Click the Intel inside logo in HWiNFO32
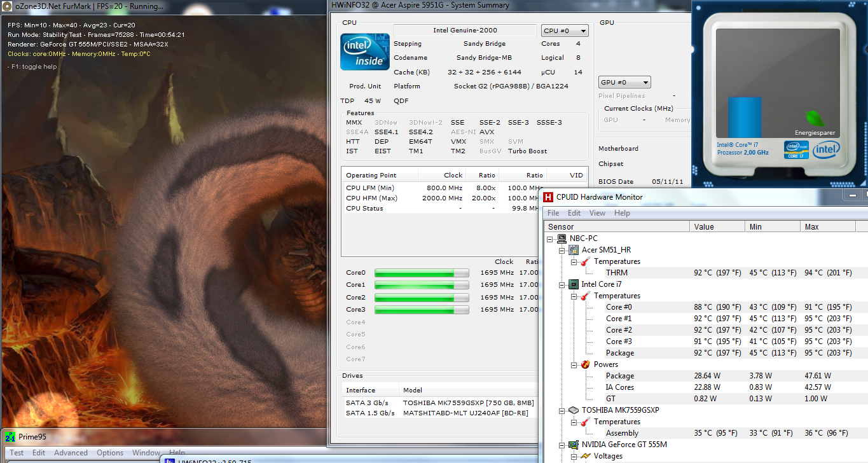868x463 pixels. (x=365, y=52)
